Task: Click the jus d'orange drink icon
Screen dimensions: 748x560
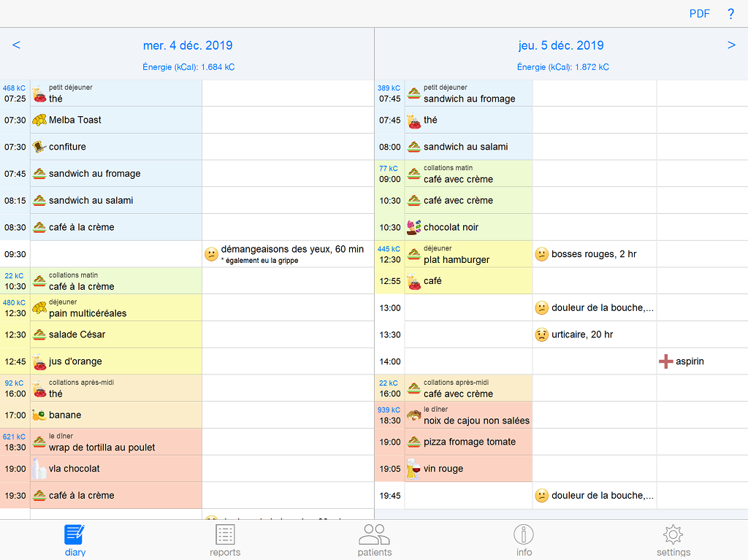Action: coord(39,361)
